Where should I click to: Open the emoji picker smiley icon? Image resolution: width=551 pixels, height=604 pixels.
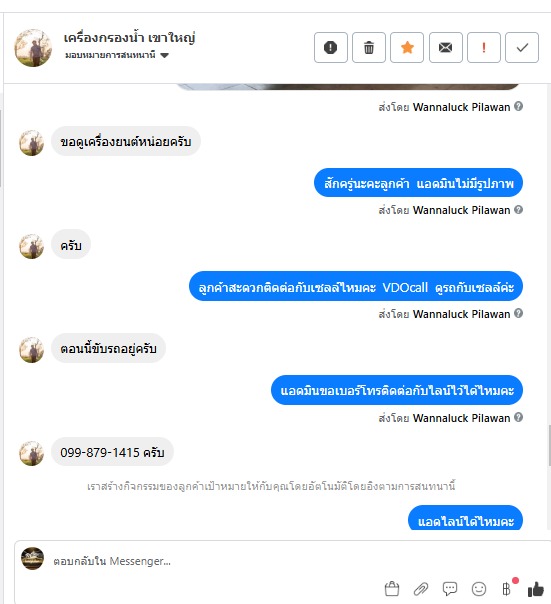point(479,589)
